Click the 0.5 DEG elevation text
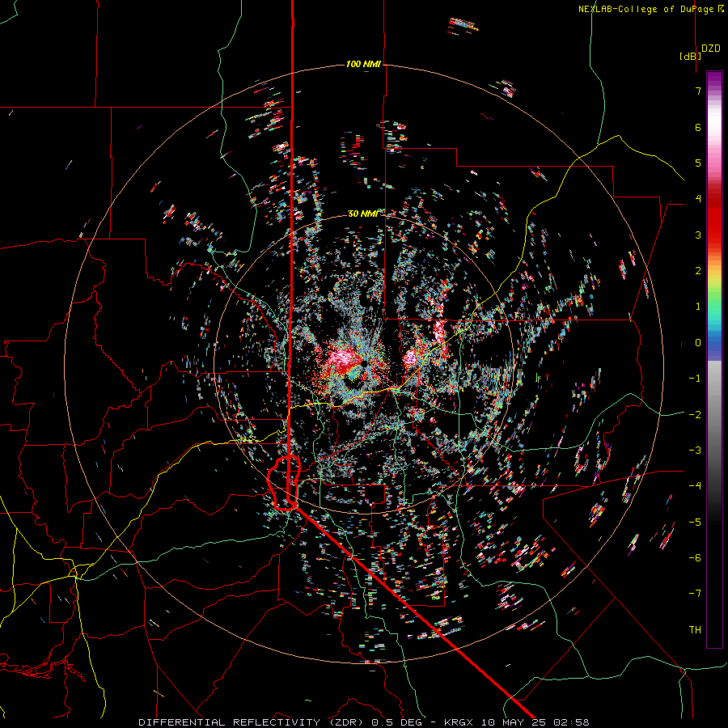 pyautogui.click(x=398, y=722)
